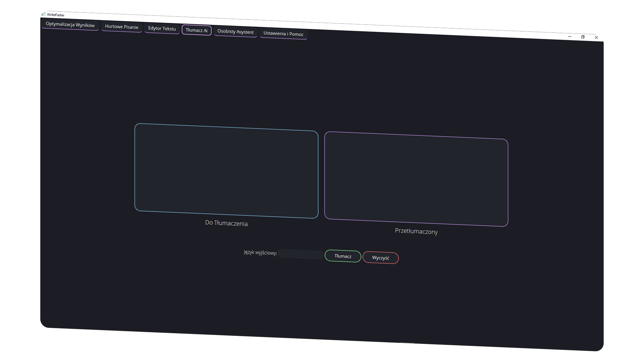This screenshot has height=362, width=644.
Task: Restore down the WriteFaster window
Action: coord(583,37)
